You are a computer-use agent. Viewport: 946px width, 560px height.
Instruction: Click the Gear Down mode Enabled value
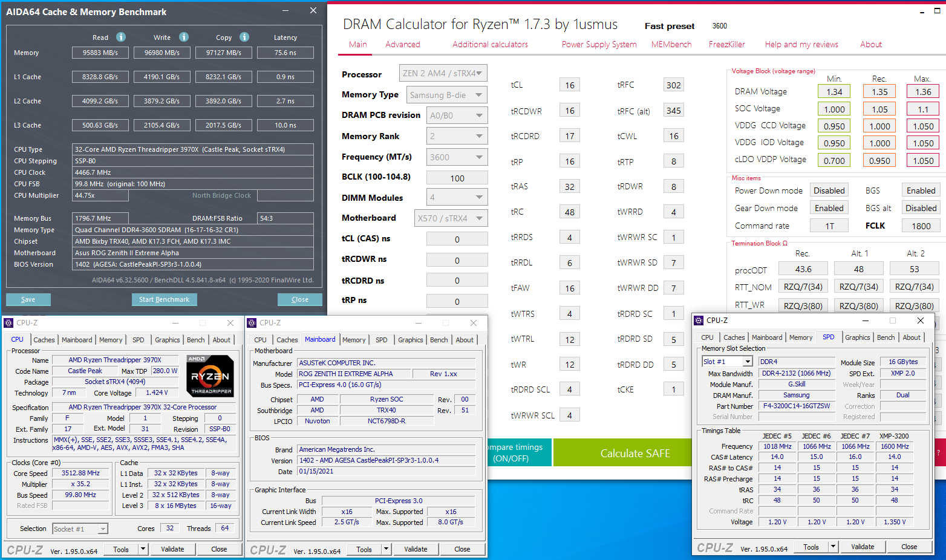tap(829, 208)
